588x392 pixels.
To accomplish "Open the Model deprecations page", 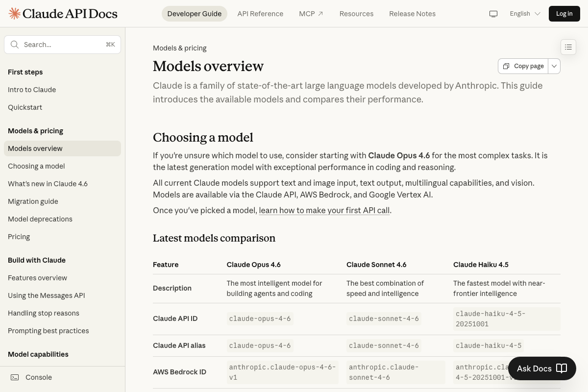I will click(40, 219).
